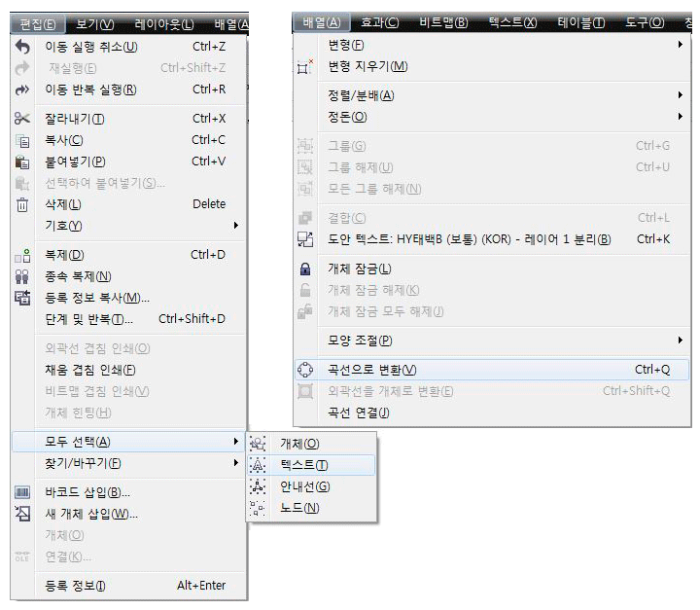Expand the 모양 조절 submenu
700x610 pixels.
[486, 341]
